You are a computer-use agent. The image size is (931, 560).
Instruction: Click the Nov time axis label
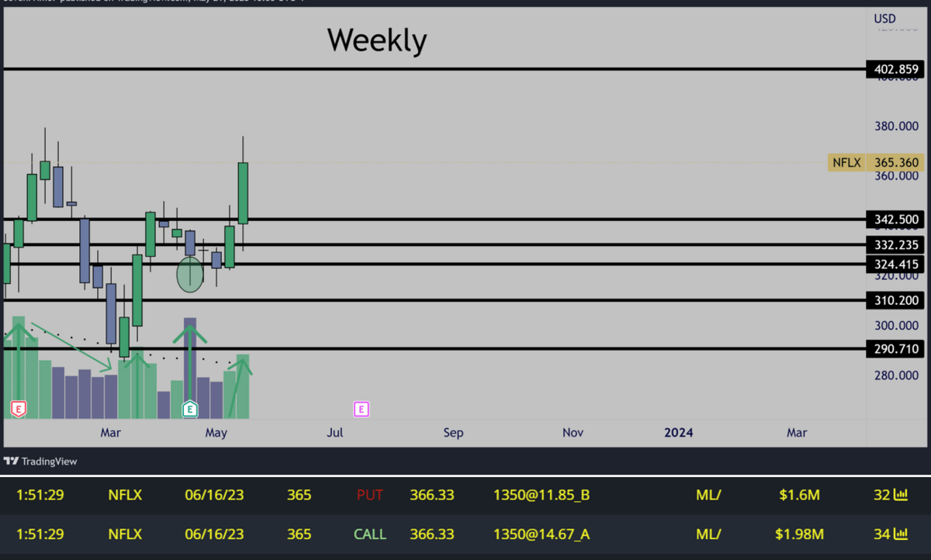[573, 433]
